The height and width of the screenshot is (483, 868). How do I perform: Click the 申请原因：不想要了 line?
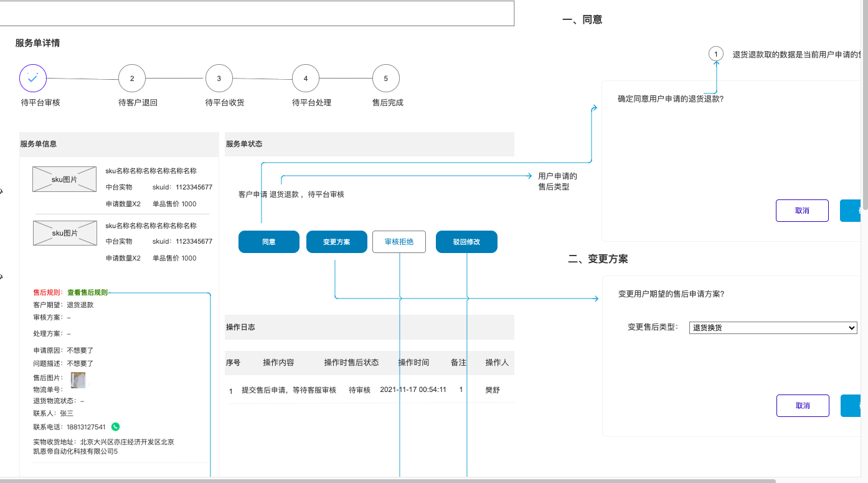pyautogui.click(x=63, y=350)
